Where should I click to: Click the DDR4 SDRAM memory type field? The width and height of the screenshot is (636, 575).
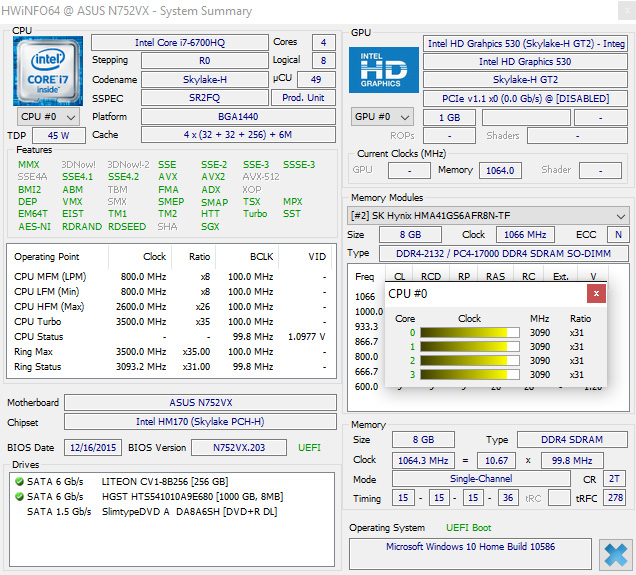tap(572, 440)
